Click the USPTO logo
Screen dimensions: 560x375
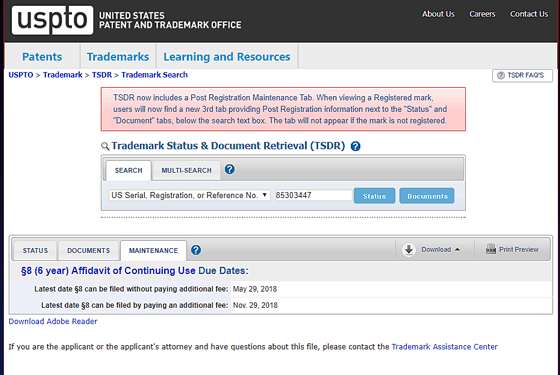[x=52, y=20]
